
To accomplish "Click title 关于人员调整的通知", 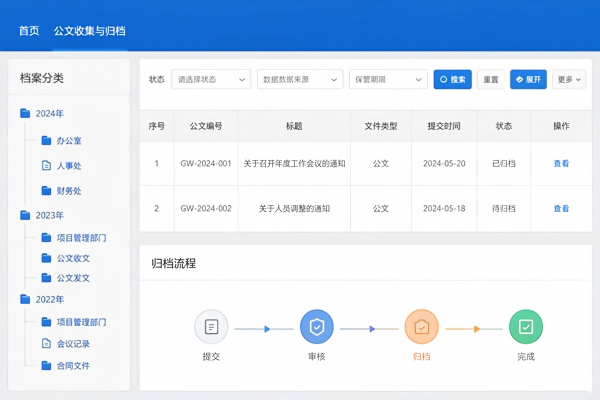I will (x=294, y=209).
